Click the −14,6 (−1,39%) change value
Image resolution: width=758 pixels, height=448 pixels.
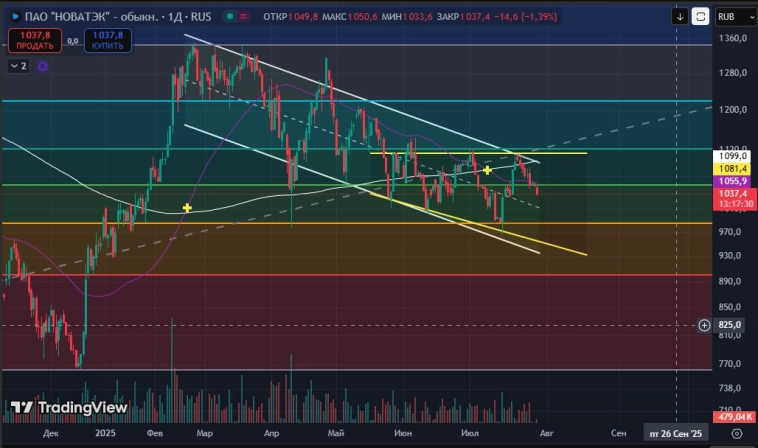525,17
